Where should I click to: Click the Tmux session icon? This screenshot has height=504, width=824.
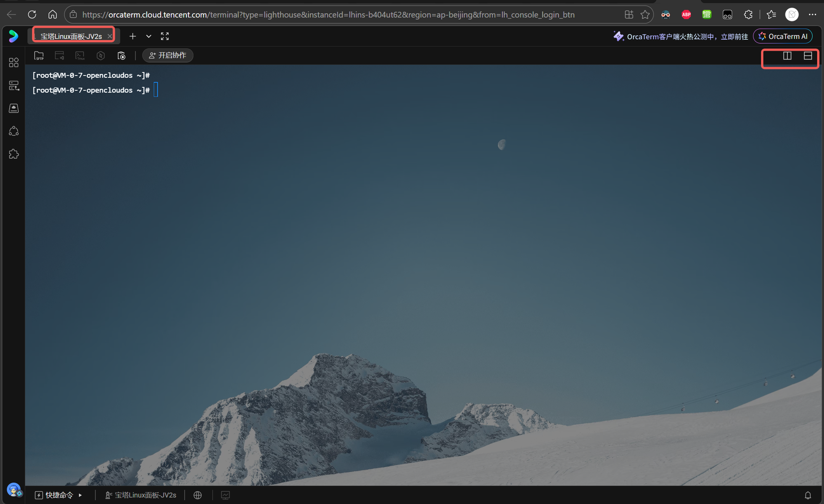80,56
